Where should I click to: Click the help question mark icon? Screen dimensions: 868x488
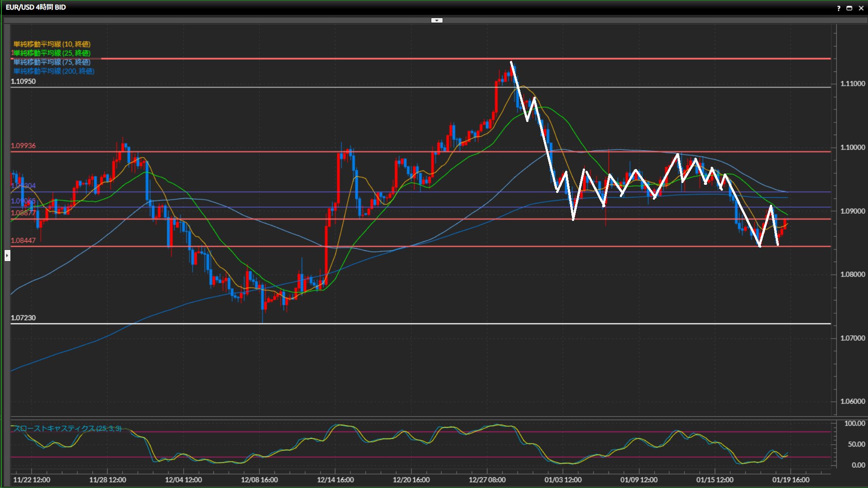pos(839,8)
